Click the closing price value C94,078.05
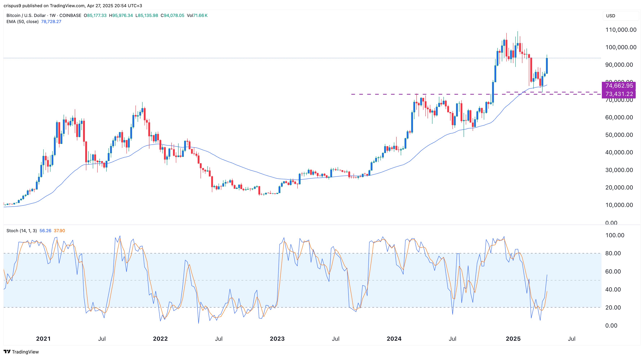644x358 pixels. click(x=172, y=16)
